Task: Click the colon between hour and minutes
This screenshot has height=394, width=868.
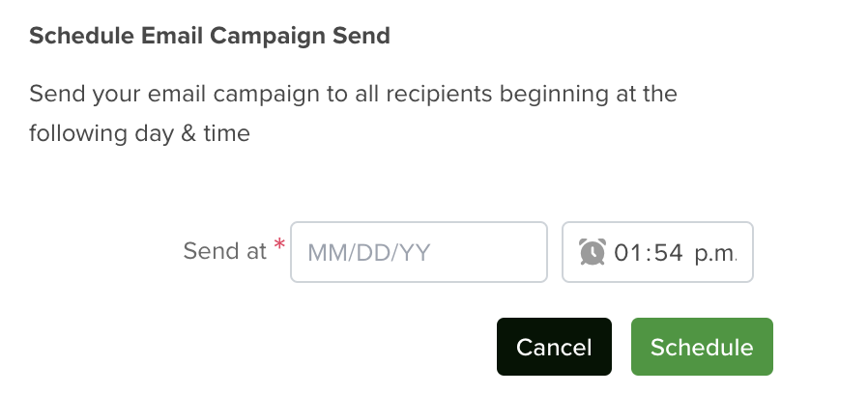Action: pyautogui.click(x=647, y=253)
